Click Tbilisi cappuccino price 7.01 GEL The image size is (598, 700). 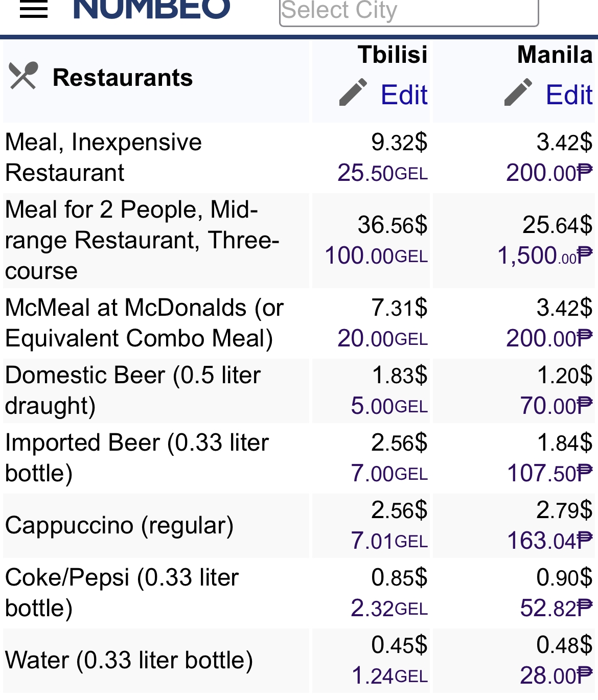tap(389, 541)
